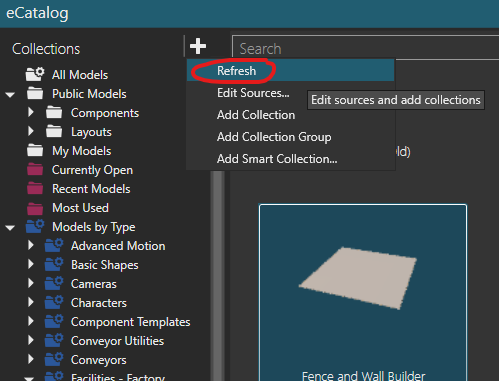
Task: Select the My Models collection label
Action: tap(82, 151)
